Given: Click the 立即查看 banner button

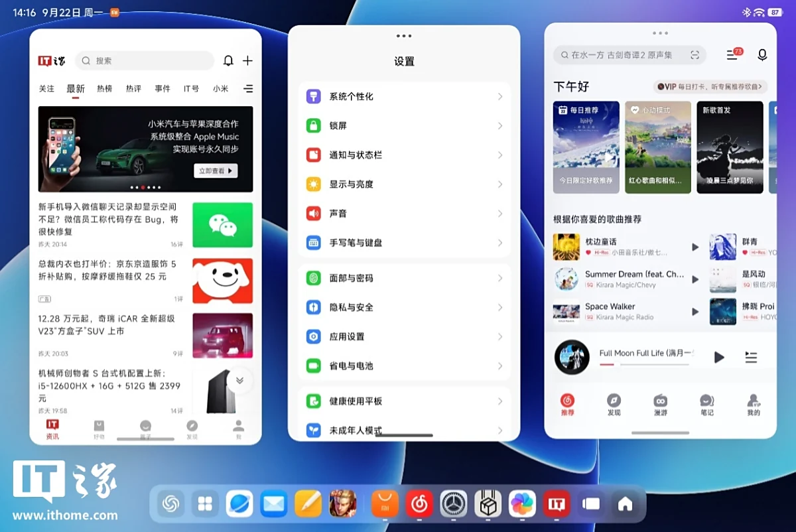Looking at the screenshot, I should (215, 171).
